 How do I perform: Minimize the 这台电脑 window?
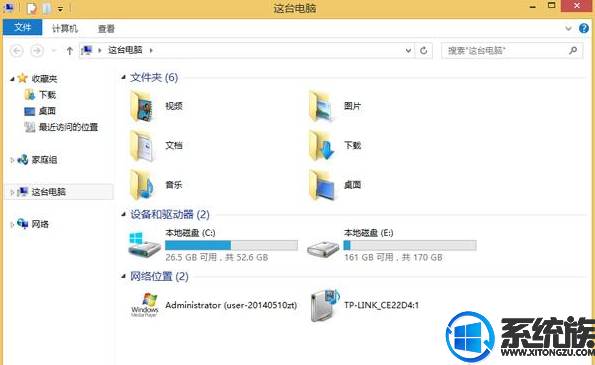[x=533, y=7]
